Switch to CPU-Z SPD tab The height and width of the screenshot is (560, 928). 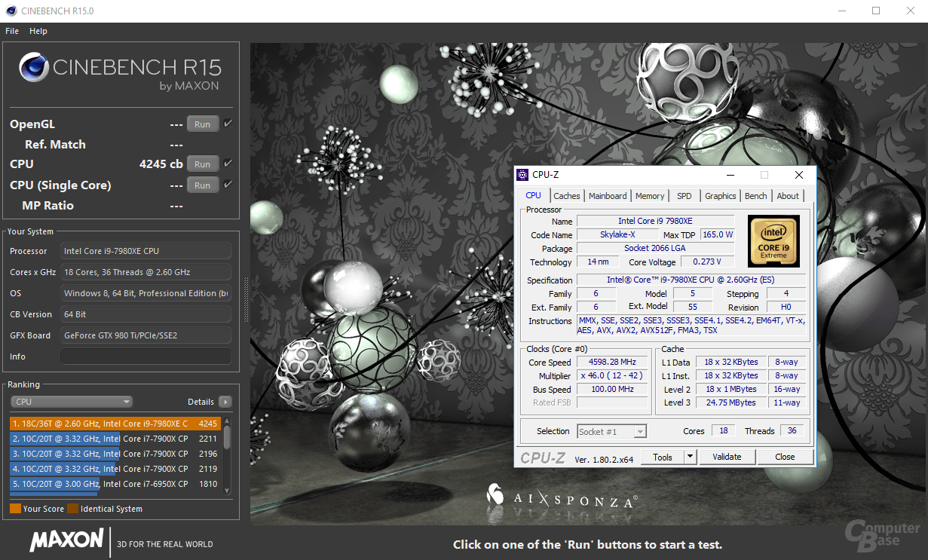684,196
